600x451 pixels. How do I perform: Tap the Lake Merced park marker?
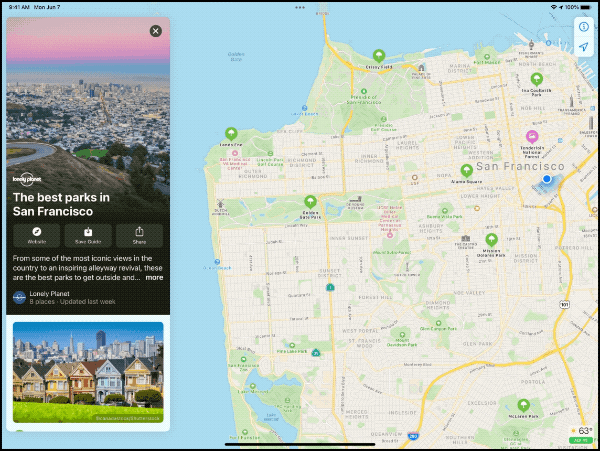tap(253, 386)
